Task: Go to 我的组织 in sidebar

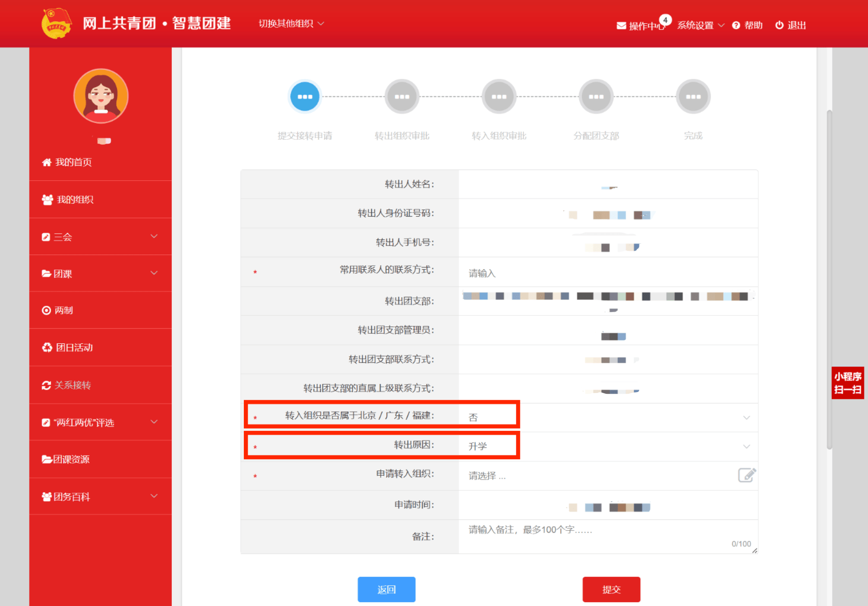Action: point(75,199)
